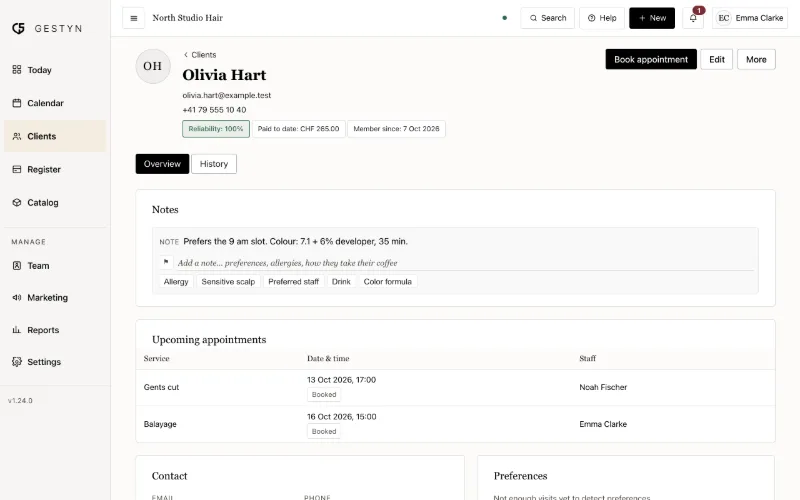Click the existing note about 9 am slot
Image resolution: width=800 pixels, height=500 pixels.
click(x=295, y=241)
